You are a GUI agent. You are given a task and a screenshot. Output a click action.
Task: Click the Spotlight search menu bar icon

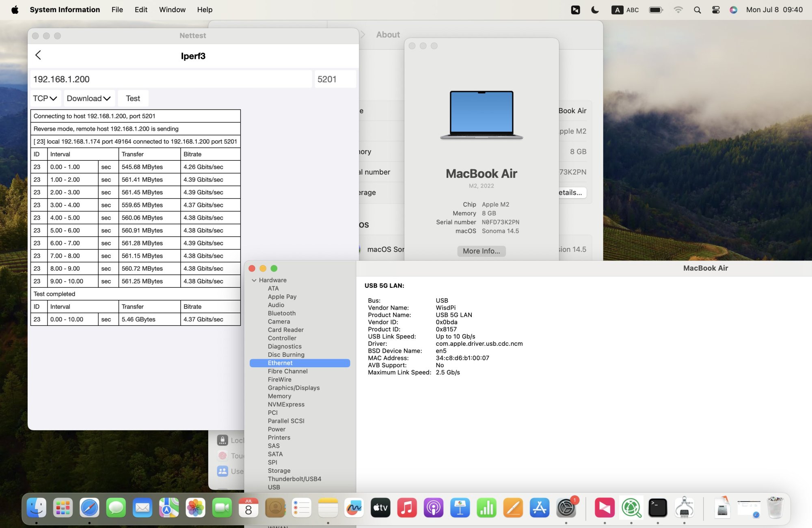(697, 10)
